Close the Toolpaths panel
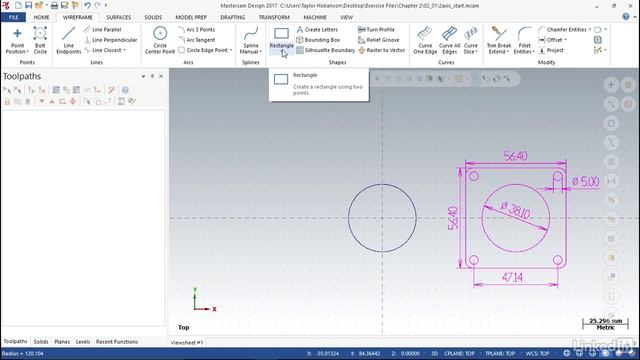The image size is (640, 360). (x=161, y=76)
